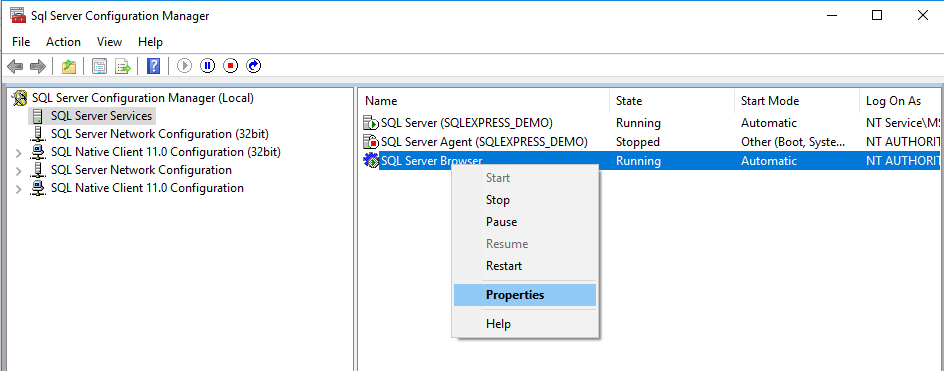
Task: Open the toolbar Properties sheet icon
Action: point(99,66)
